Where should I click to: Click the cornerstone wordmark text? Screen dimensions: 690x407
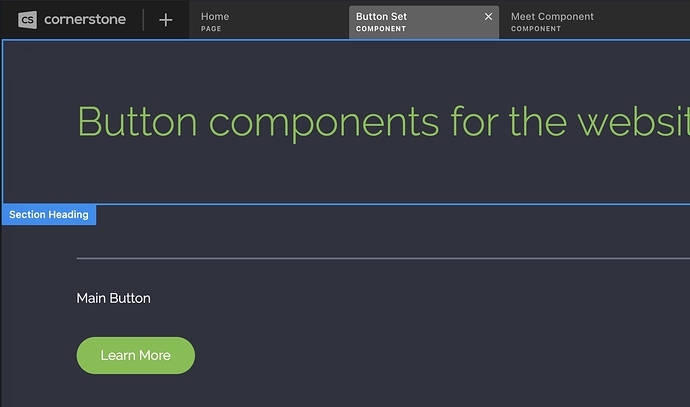pos(85,19)
